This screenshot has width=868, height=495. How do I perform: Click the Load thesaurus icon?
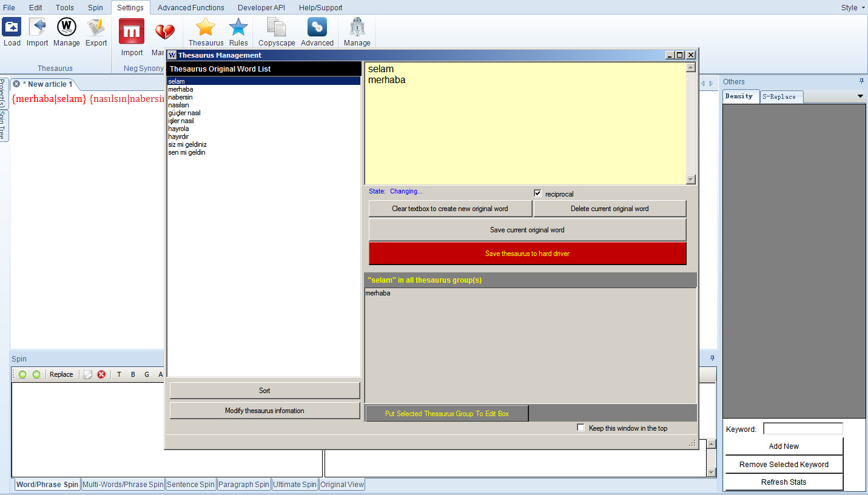click(x=12, y=28)
